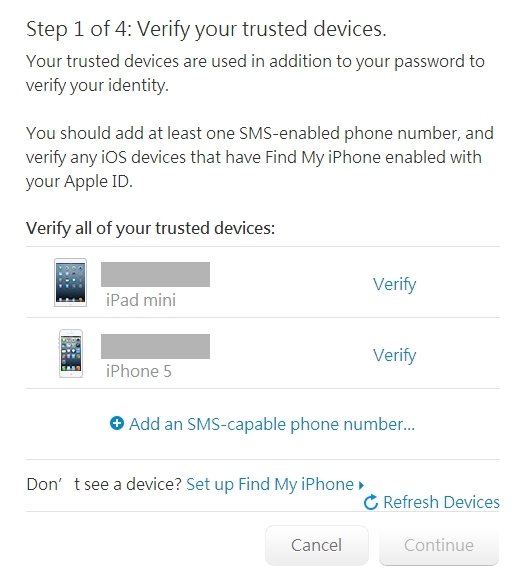Image resolution: width=522 pixels, height=583 pixels.
Task: Verify the iPhone 5 device
Action: [394, 355]
